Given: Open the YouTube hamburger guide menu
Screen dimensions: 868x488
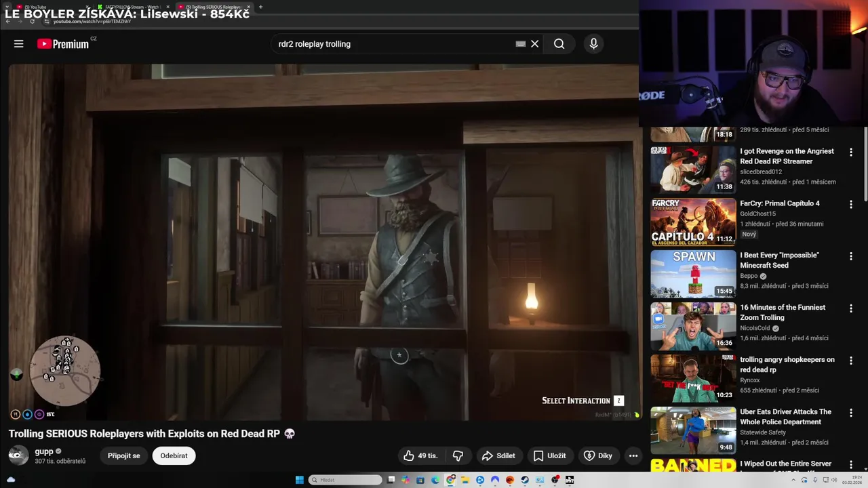Looking at the screenshot, I should pos(18,44).
